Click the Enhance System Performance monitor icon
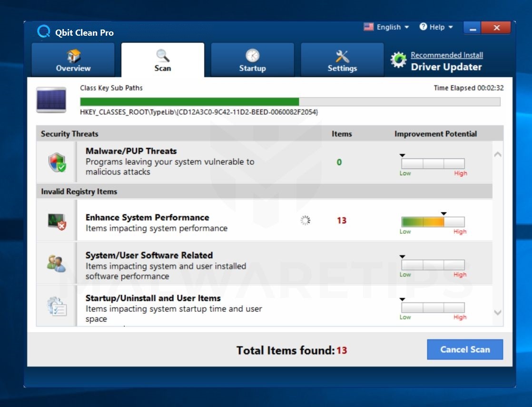 tap(57, 220)
